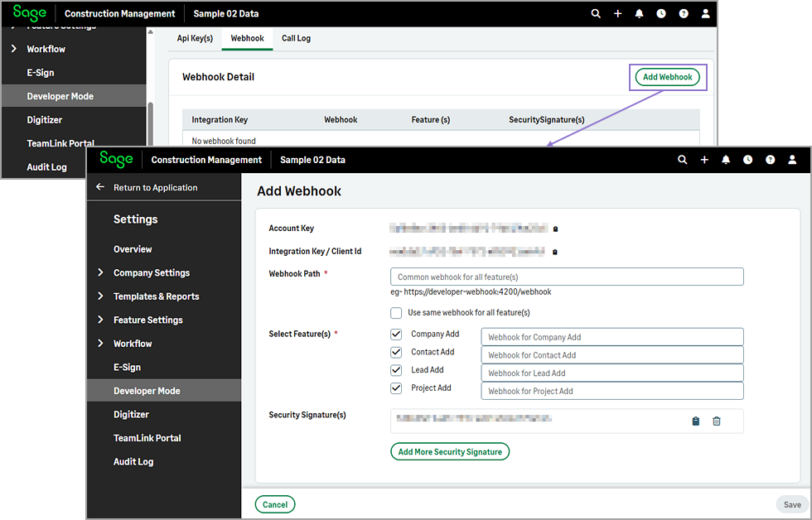Uncheck the Contact Add checkbox

tap(396, 353)
